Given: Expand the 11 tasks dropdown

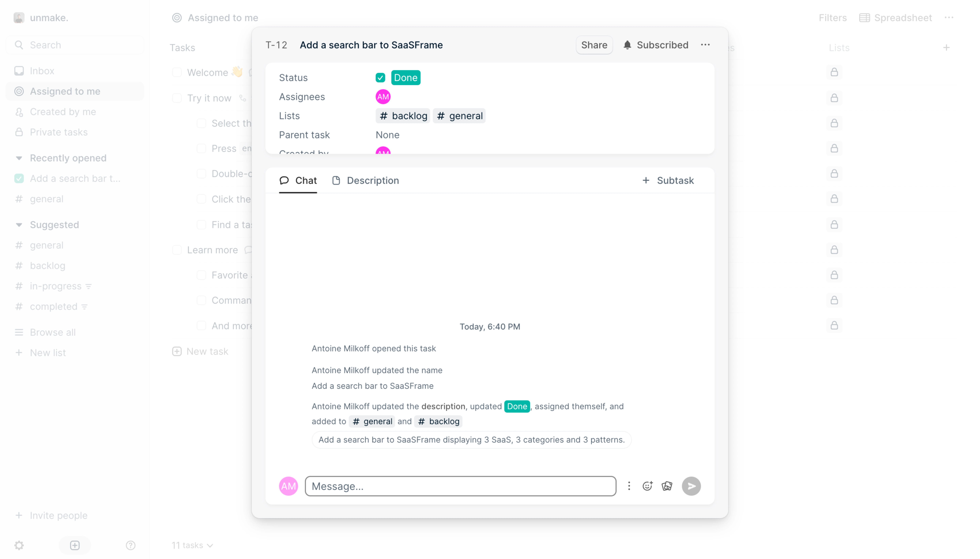Looking at the screenshot, I should tap(192, 545).
